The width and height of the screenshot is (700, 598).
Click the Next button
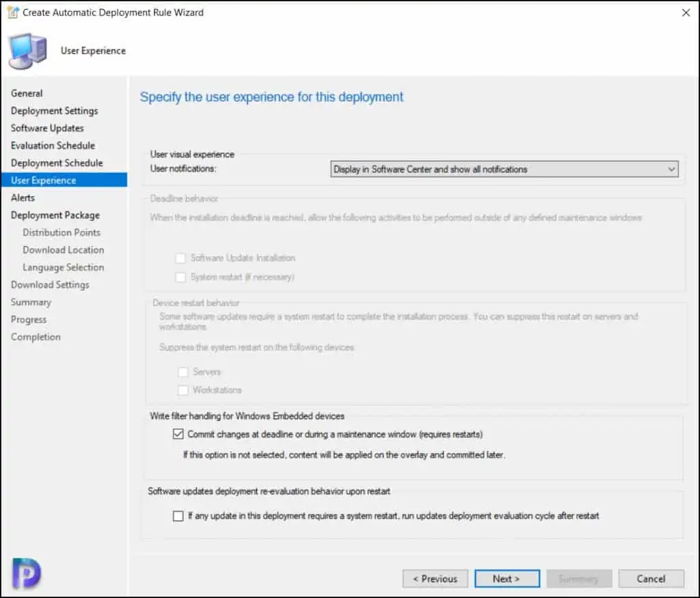tap(507, 579)
